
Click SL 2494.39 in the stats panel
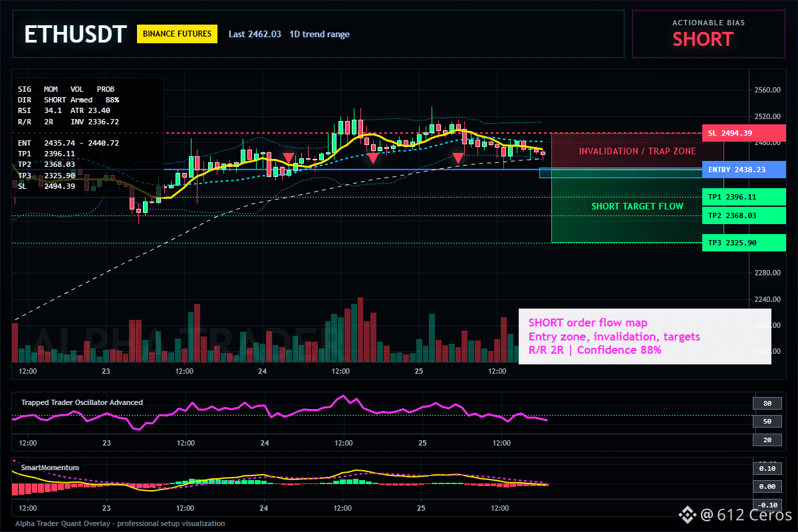pos(47,186)
